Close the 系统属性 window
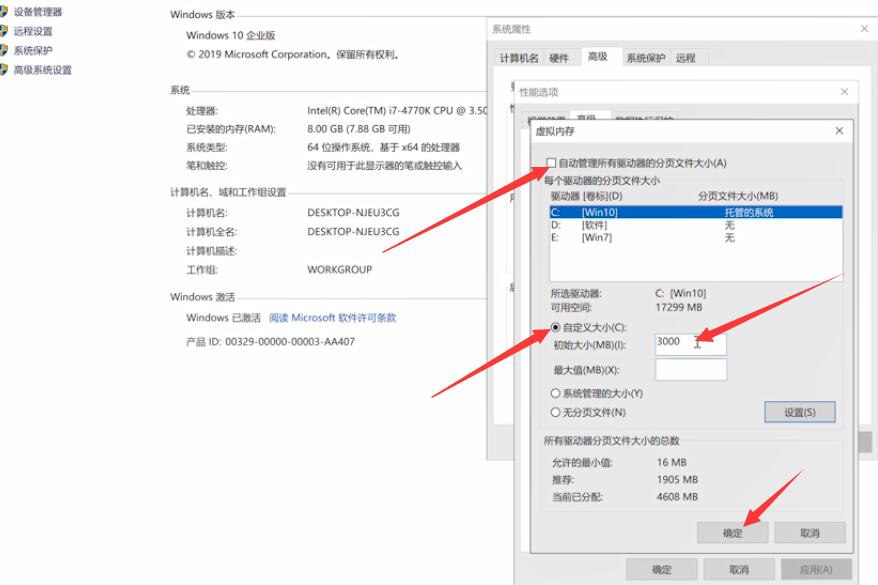Viewport: 878px width, 585px height. coord(864,29)
